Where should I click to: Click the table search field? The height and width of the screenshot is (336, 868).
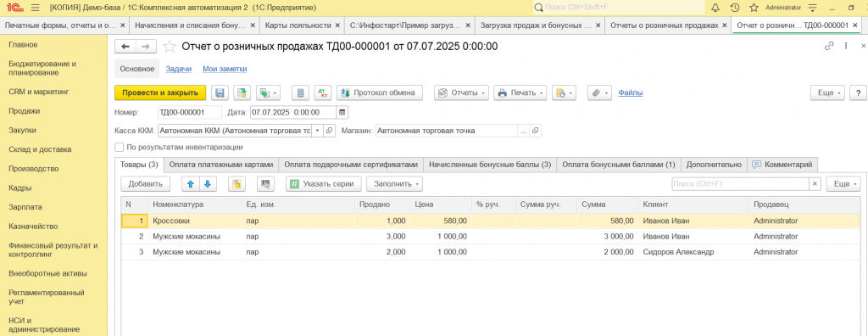tap(741, 183)
